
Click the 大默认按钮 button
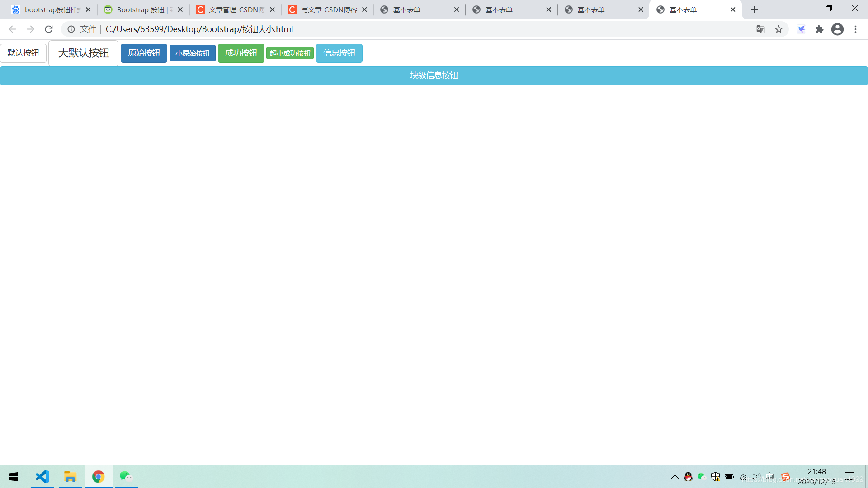[x=84, y=53]
